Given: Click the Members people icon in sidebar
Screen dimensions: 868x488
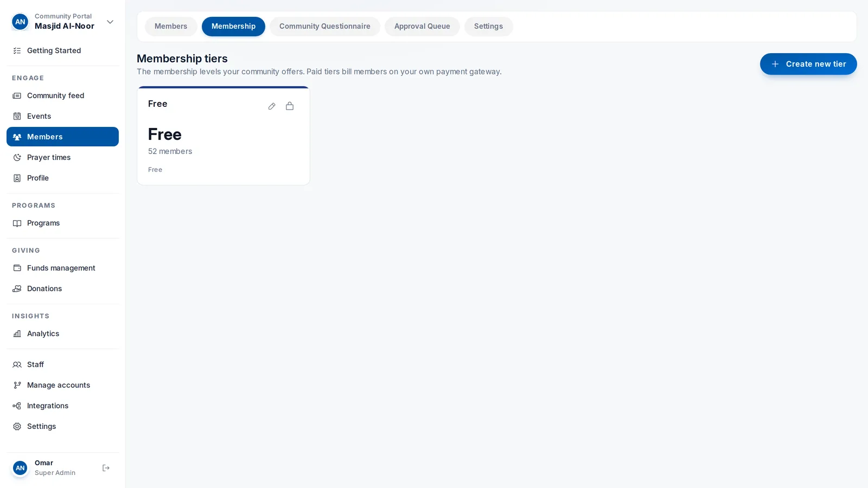Looking at the screenshot, I should (17, 137).
